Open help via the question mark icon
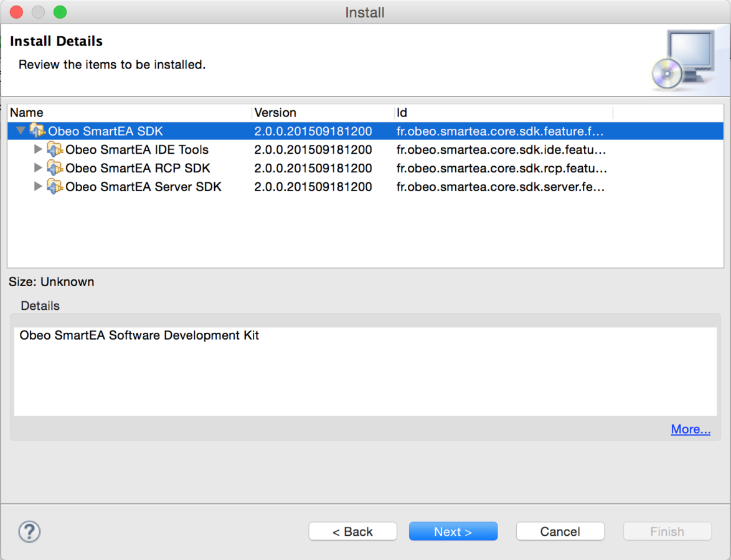731x560 pixels. (29, 531)
